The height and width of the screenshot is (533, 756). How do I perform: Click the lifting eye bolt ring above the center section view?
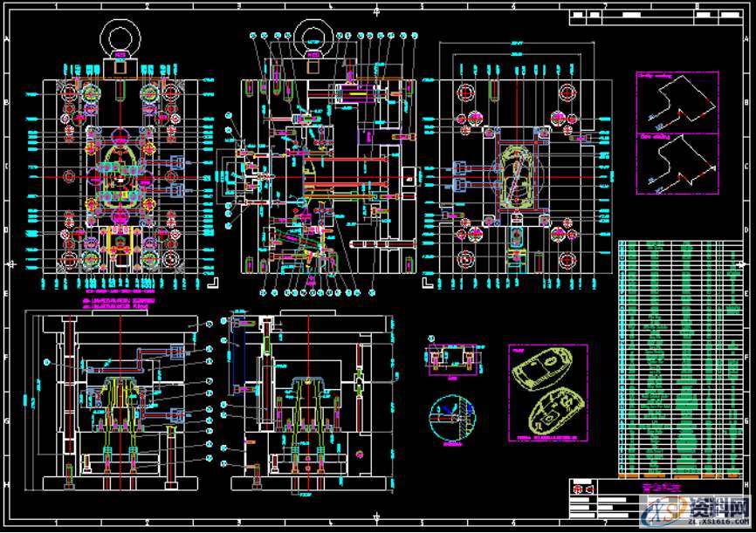(x=310, y=37)
